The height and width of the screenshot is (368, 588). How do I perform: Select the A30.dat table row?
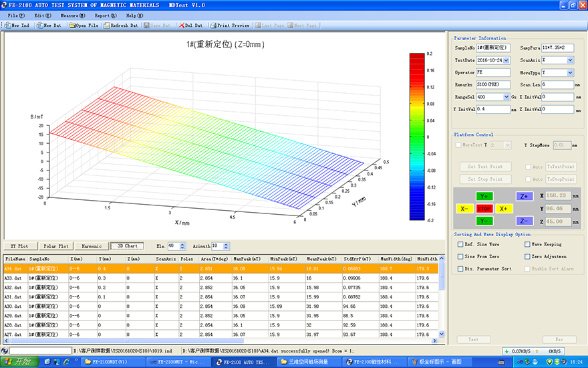pos(221,306)
